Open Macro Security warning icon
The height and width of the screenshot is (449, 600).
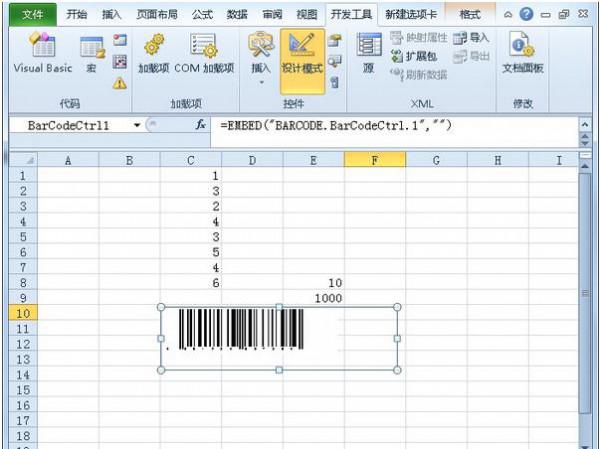[120, 83]
